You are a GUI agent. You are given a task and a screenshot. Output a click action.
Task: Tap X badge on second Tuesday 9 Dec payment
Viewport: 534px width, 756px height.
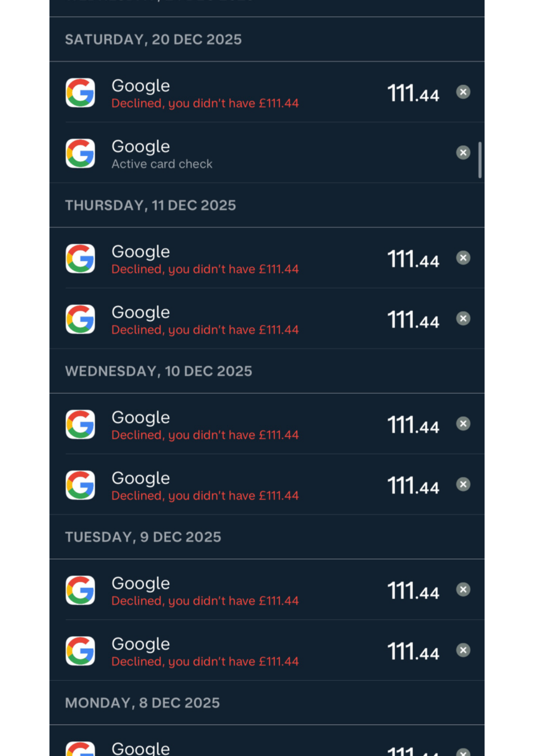pyautogui.click(x=463, y=650)
